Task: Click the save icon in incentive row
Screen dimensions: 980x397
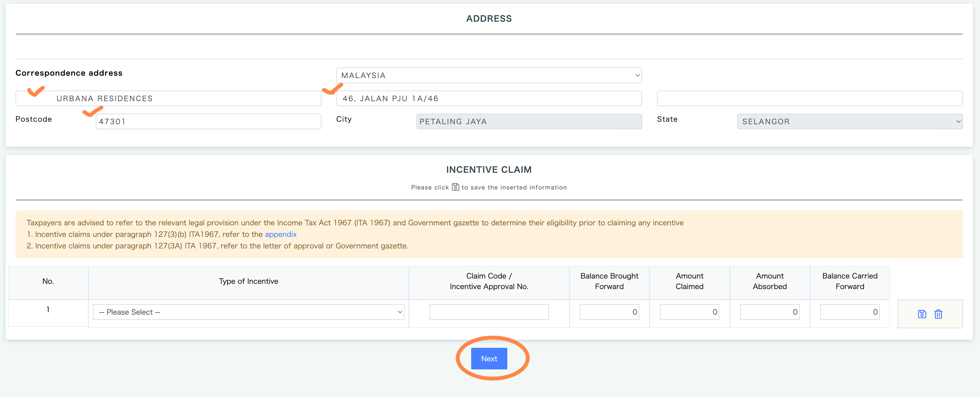Action: [922, 314]
